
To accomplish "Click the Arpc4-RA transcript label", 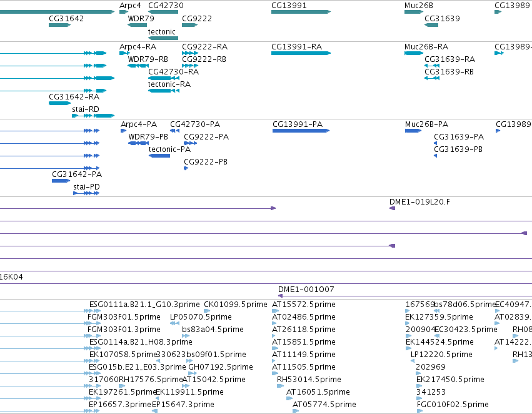I will 138,47.
